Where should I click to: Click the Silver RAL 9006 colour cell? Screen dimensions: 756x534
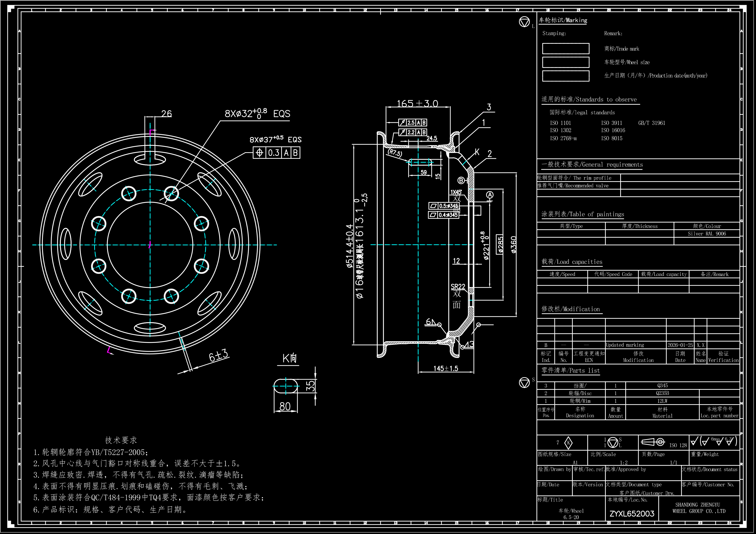coord(707,234)
